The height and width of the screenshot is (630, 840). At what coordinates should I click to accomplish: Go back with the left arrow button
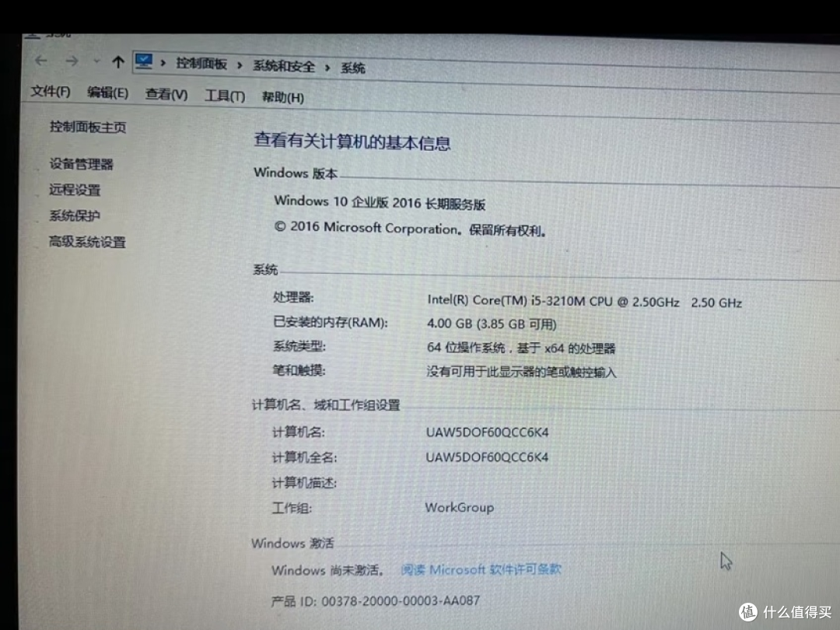[x=40, y=61]
